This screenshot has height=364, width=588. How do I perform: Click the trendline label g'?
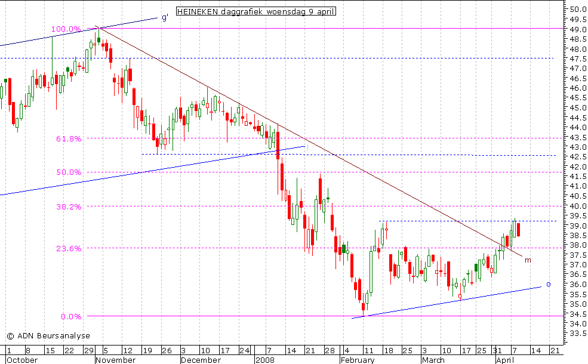coord(165,18)
